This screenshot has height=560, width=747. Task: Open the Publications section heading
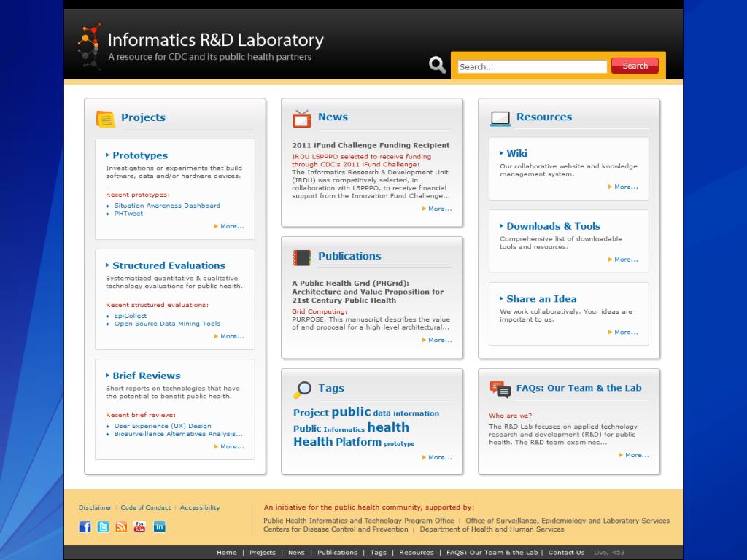click(349, 256)
